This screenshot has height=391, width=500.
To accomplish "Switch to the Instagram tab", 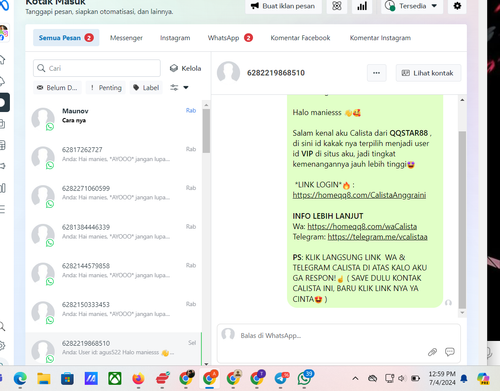I will [175, 38].
